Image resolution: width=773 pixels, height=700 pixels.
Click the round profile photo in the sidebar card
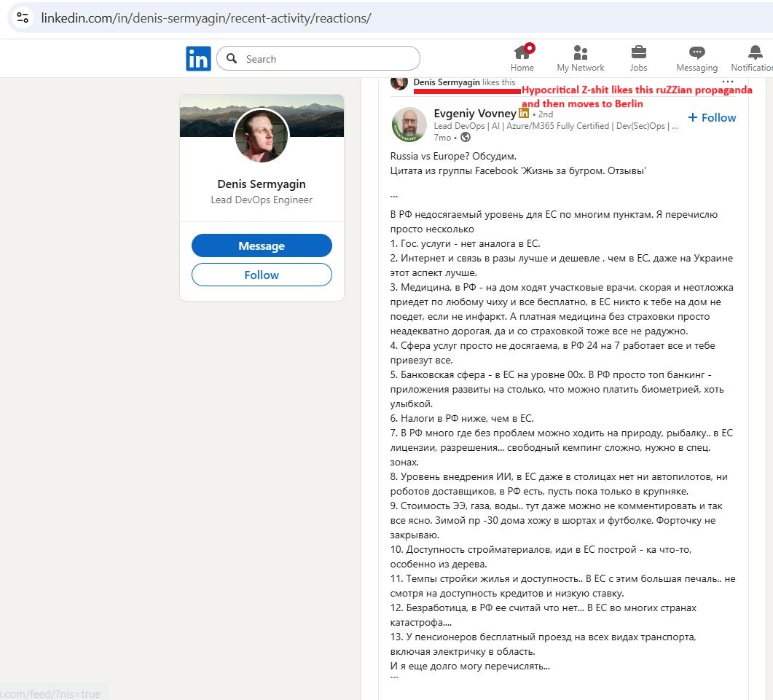tap(262, 136)
